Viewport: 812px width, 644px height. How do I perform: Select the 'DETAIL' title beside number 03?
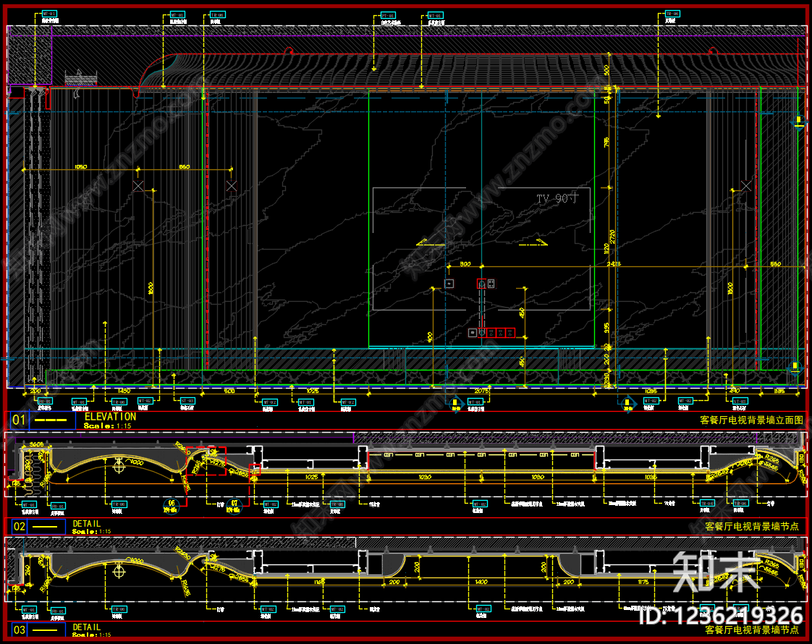[x=86, y=627]
